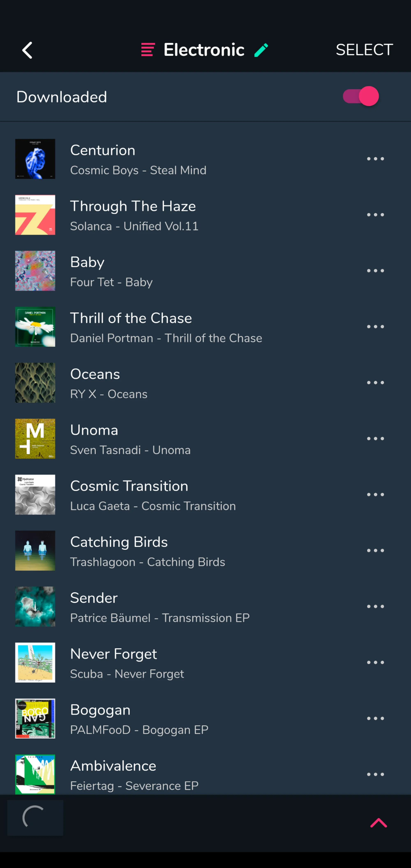The height and width of the screenshot is (868, 411).
Task: Open options dropdown for Never Forget
Action: 375,662
